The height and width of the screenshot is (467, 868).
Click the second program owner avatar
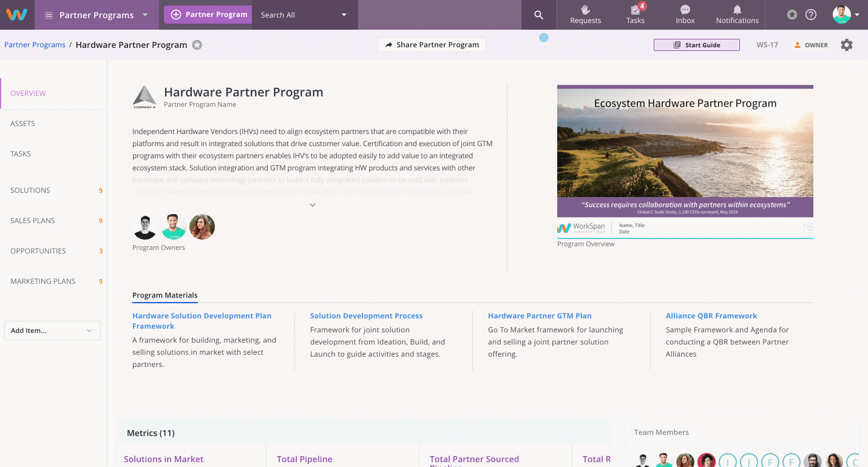point(174,227)
